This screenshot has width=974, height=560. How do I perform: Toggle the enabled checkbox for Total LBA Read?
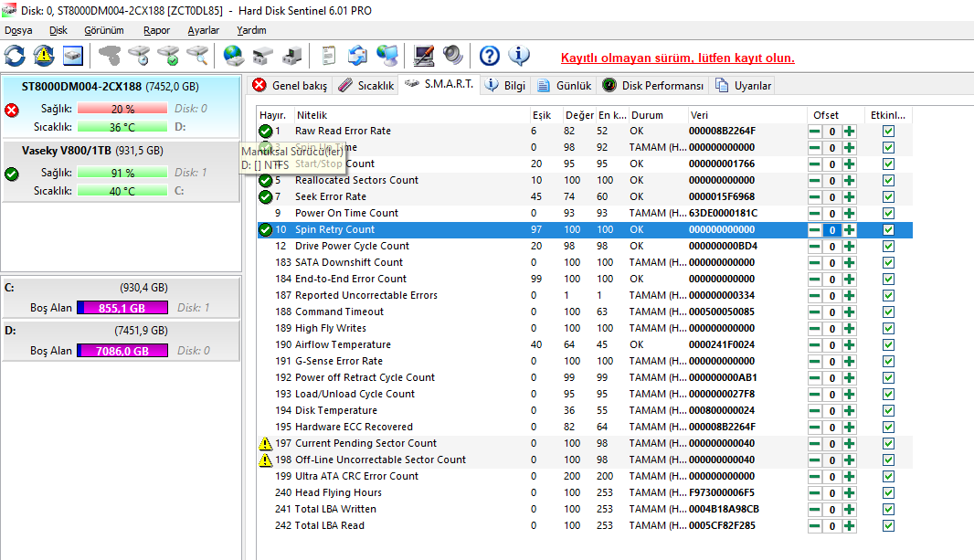[888, 526]
